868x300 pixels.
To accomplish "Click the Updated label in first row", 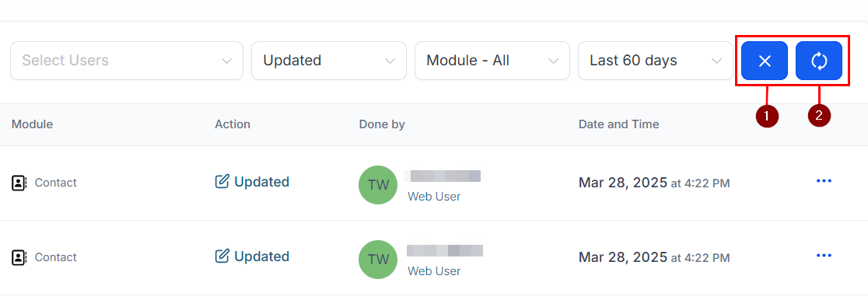I will coord(262,182).
